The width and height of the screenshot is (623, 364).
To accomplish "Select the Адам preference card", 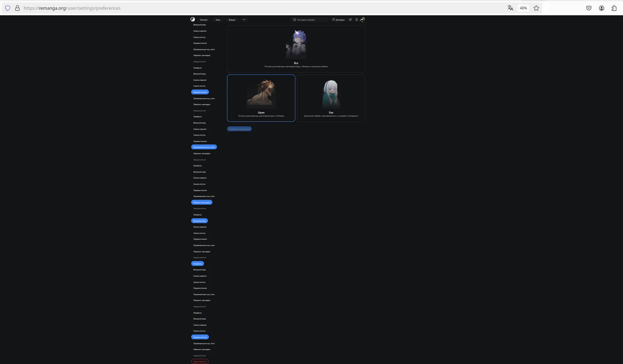I will point(261,98).
